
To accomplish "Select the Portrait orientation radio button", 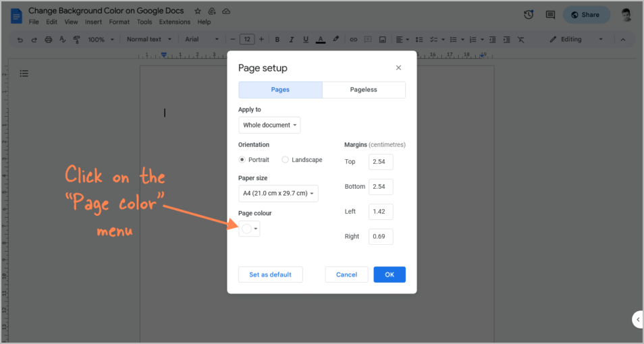I will 242,160.
